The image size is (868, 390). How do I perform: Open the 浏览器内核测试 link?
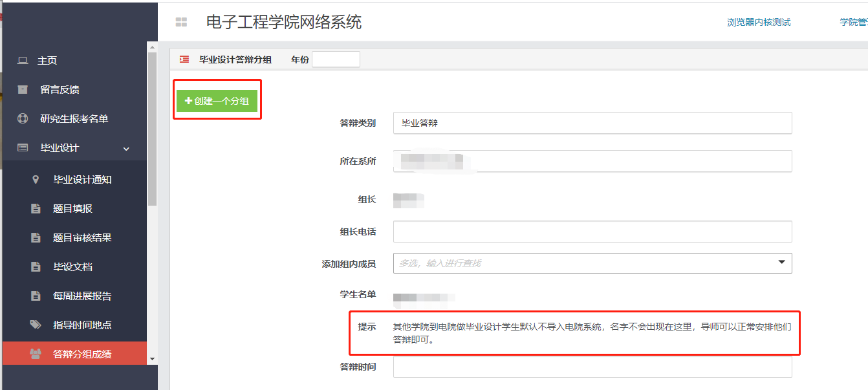[x=759, y=22]
